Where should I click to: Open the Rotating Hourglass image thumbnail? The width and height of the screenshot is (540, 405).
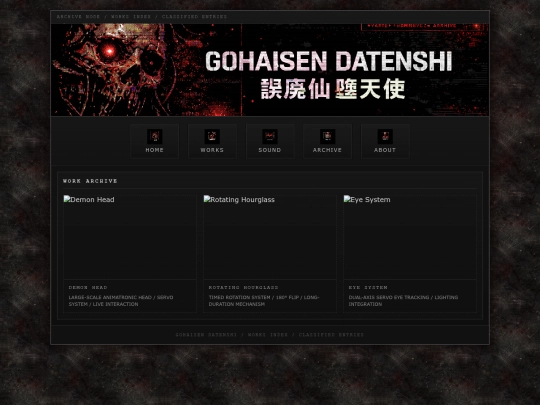coord(270,237)
